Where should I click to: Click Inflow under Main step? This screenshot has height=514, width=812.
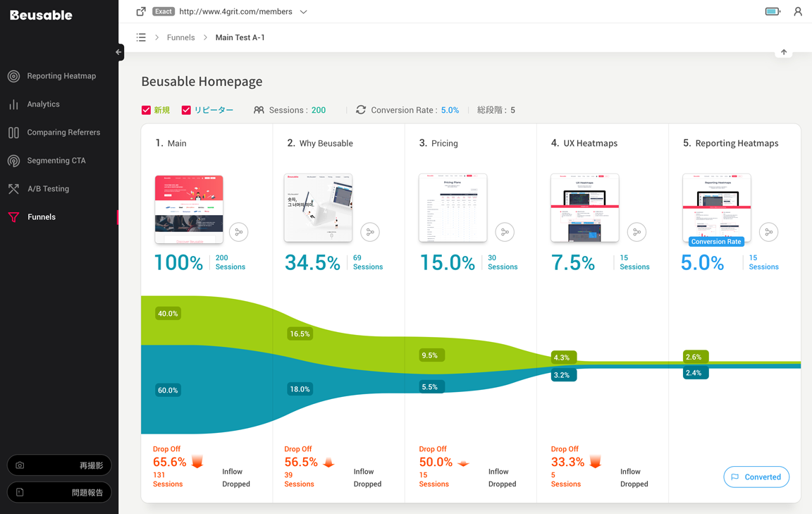click(232, 472)
